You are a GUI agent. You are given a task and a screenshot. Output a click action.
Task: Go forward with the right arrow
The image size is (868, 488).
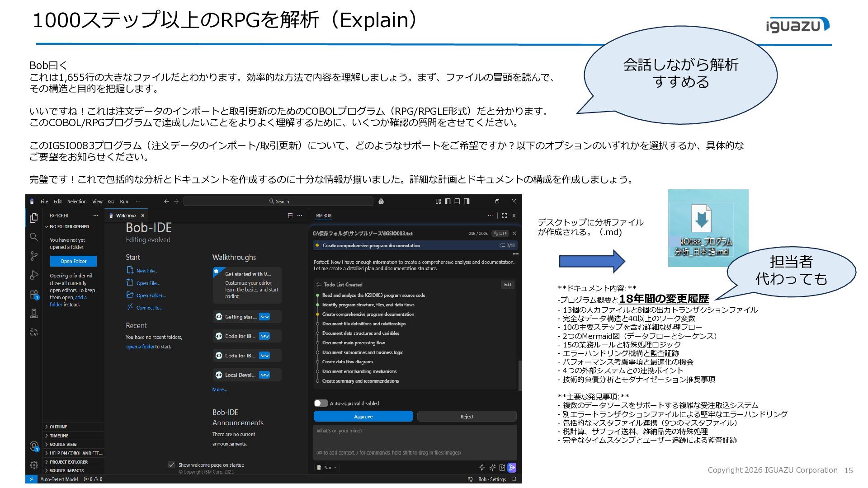click(176, 202)
